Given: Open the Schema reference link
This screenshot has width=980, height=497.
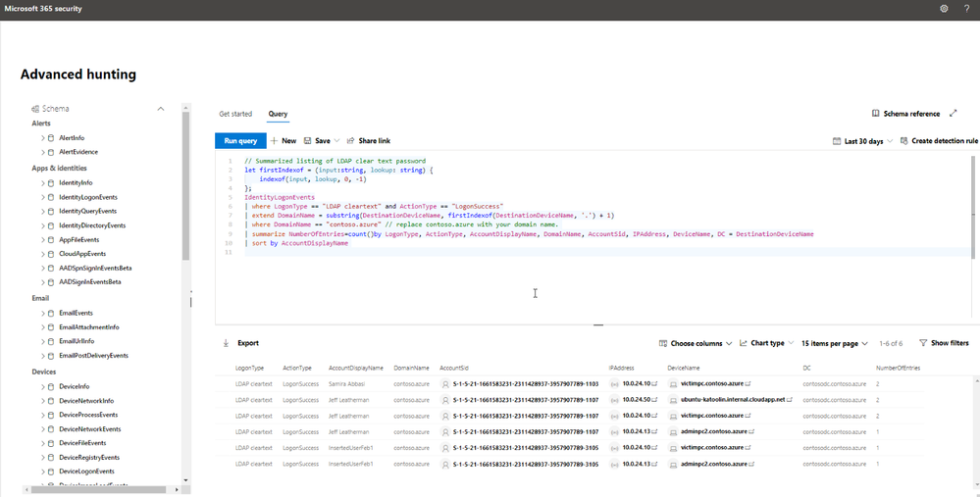Looking at the screenshot, I should click(x=906, y=114).
